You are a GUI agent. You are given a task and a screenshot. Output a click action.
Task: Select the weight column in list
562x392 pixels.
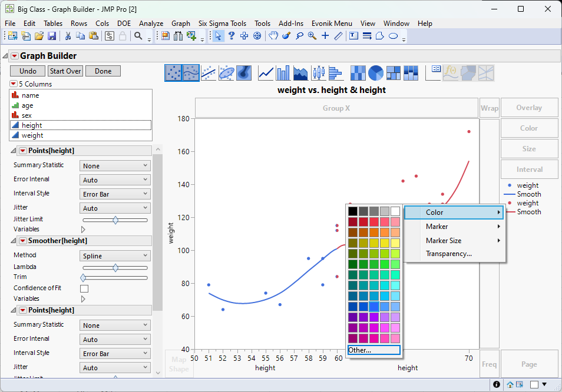pyautogui.click(x=32, y=135)
